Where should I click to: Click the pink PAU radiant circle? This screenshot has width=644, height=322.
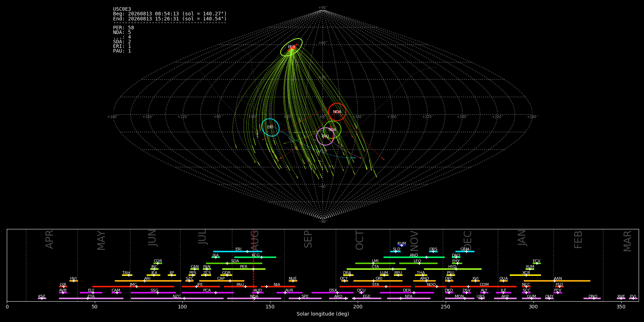pos(325,136)
